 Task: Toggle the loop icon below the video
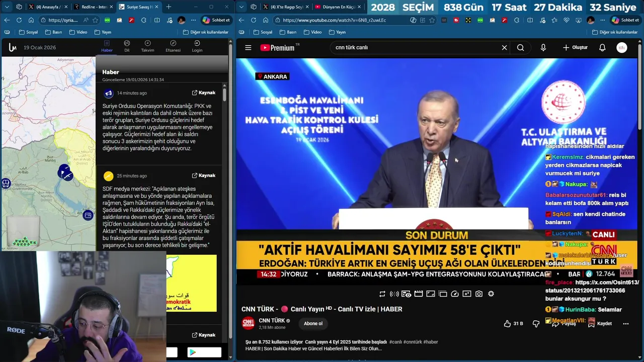click(382, 294)
